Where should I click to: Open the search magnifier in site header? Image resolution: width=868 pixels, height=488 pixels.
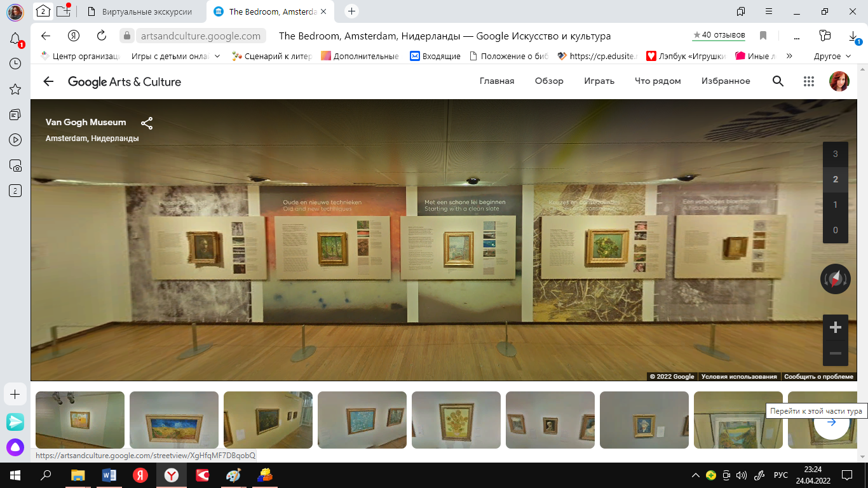pyautogui.click(x=778, y=81)
